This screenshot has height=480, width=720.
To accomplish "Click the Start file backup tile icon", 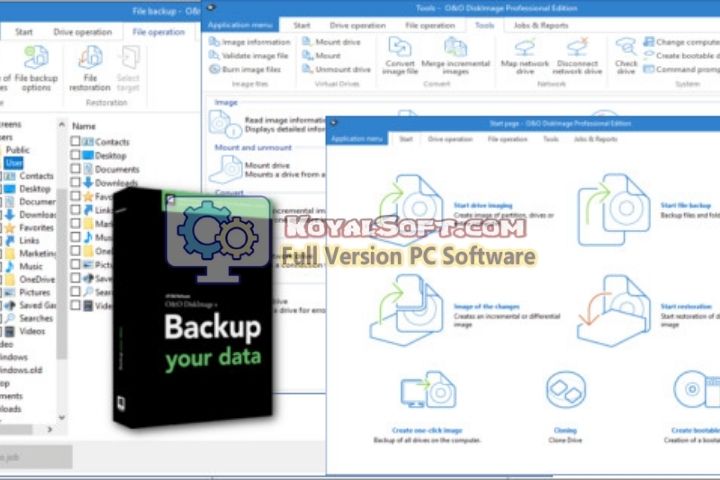I will click(x=614, y=209).
